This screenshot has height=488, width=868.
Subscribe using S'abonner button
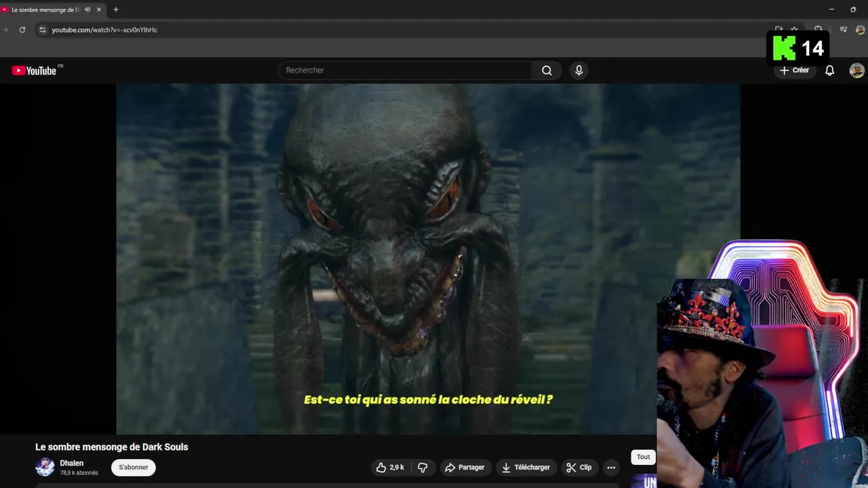click(134, 468)
